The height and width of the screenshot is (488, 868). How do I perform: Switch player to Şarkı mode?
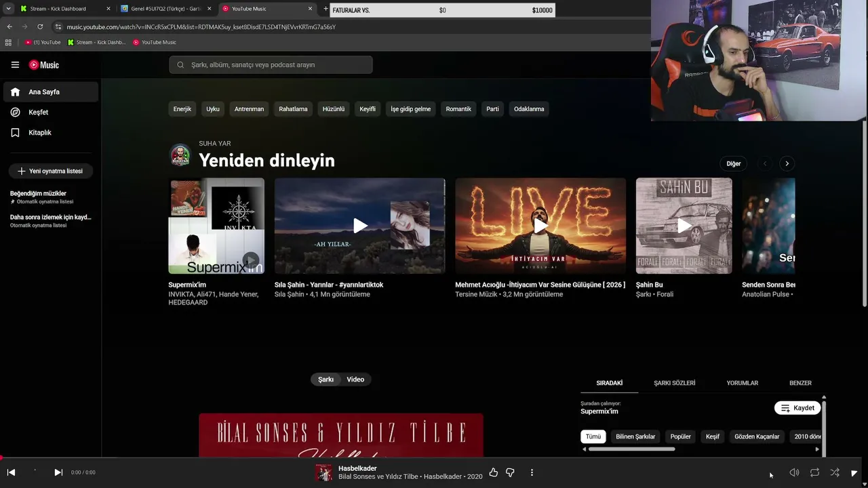pyautogui.click(x=326, y=380)
